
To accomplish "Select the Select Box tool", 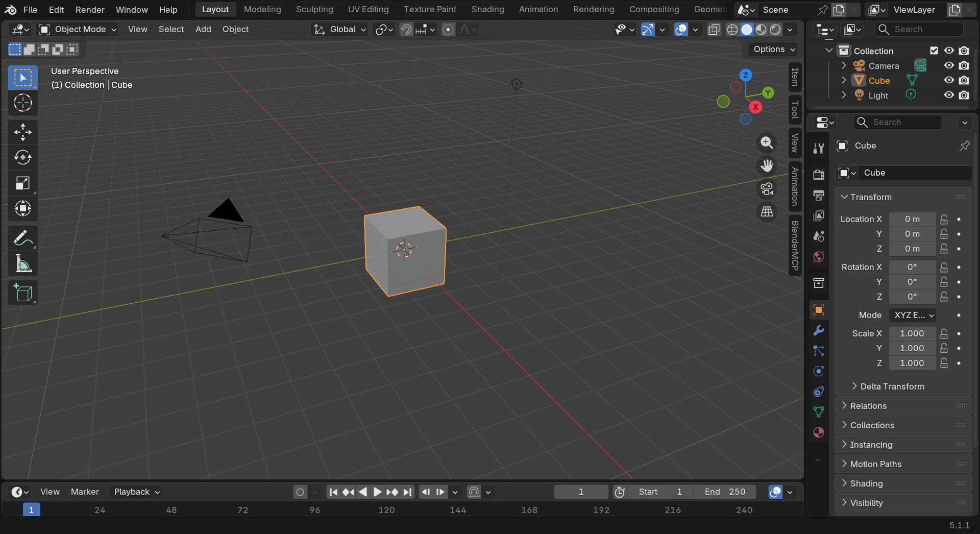I will tap(22, 78).
